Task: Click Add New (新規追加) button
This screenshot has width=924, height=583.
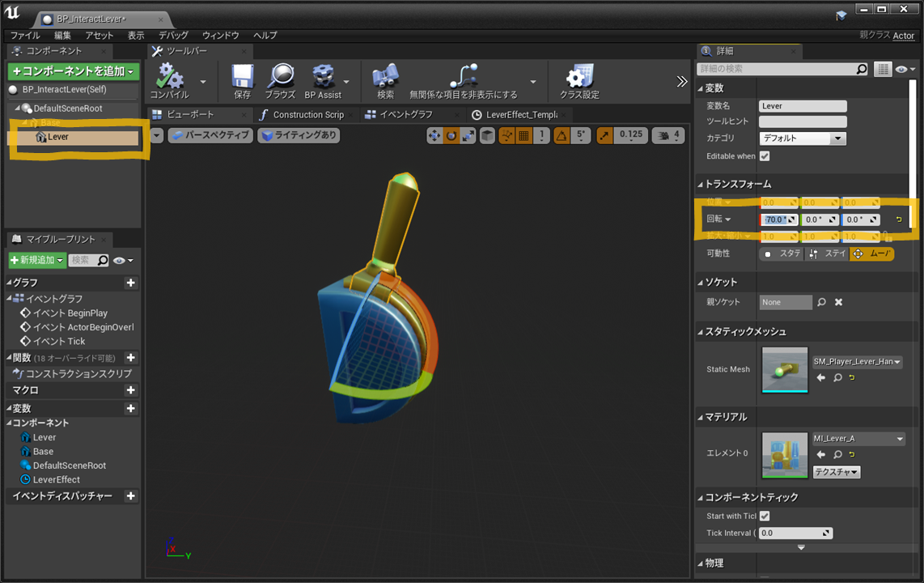Action: pos(37,260)
